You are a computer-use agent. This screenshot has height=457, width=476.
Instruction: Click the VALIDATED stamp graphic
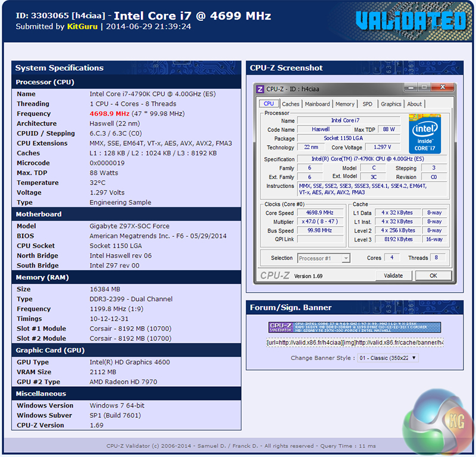coord(411,21)
